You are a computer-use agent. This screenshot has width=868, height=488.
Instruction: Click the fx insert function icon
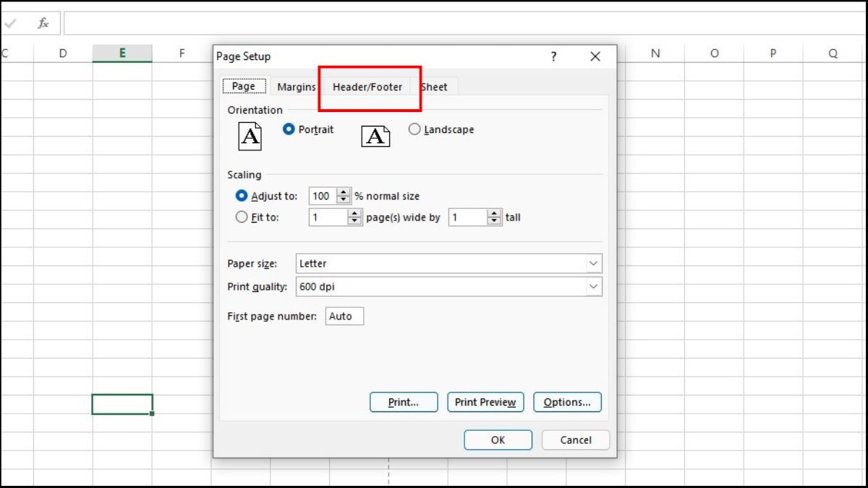coord(43,23)
